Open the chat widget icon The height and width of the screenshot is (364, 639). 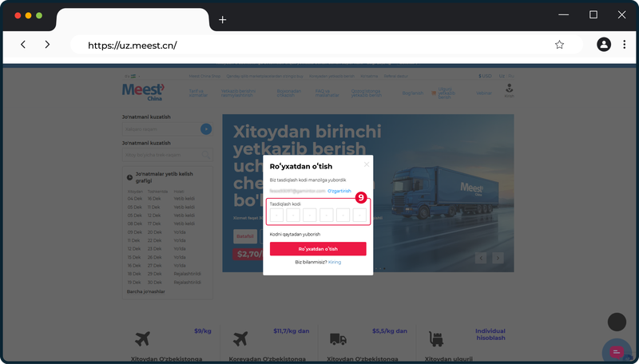[617, 352]
